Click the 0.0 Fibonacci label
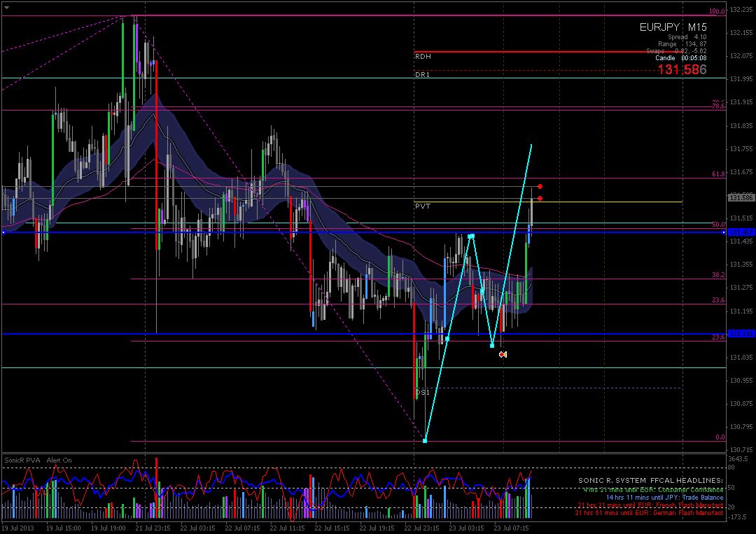This screenshot has width=756, height=534. pyautogui.click(x=720, y=437)
